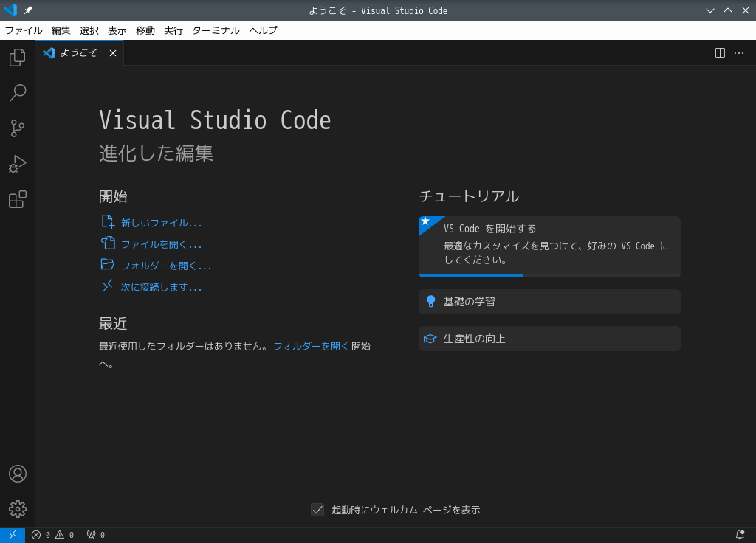Viewport: 756px width, 543px height.
Task: Open notifications bell in status bar
Action: point(740,535)
